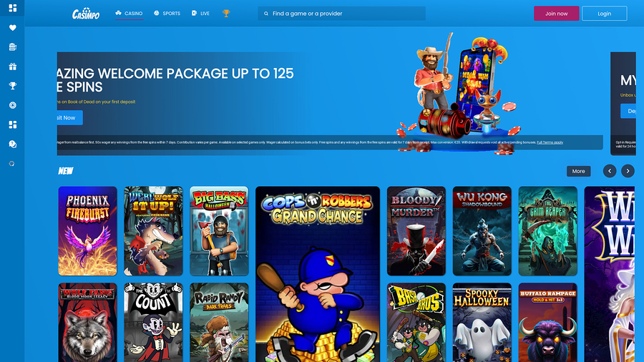The height and width of the screenshot is (362, 644).
Task: Open Werewolf It Up game
Action: (x=153, y=231)
